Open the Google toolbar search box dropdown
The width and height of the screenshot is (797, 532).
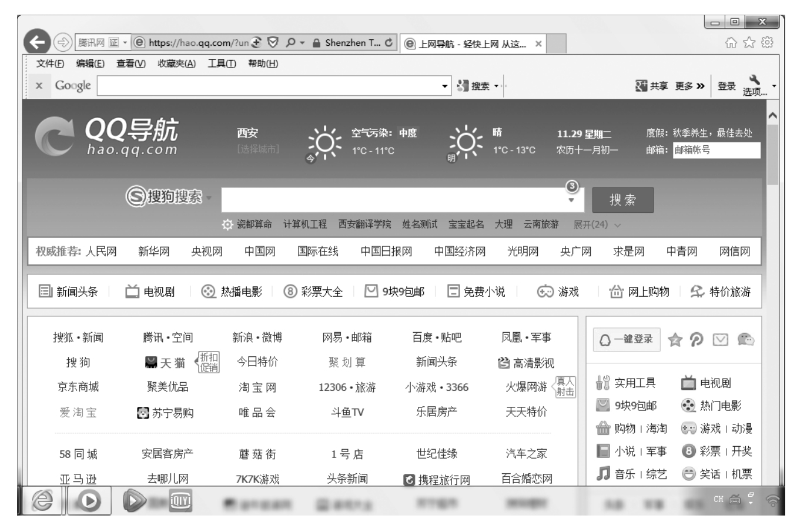[x=444, y=86]
